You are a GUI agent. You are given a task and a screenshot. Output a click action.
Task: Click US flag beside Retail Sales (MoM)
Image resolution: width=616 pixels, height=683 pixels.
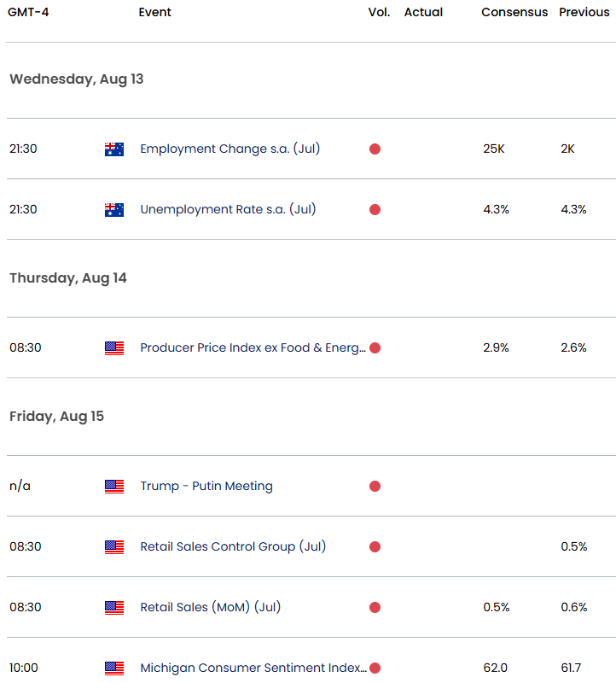(x=114, y=607)
